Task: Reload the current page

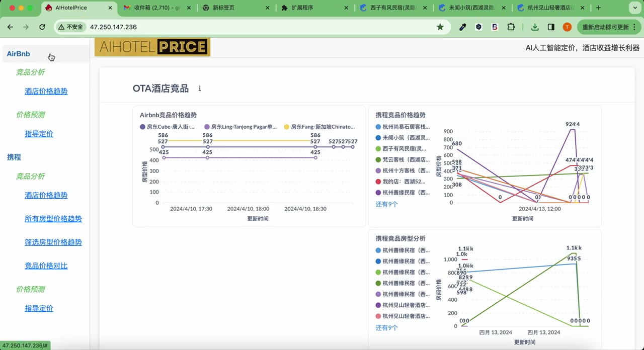Action: point(42,27)
